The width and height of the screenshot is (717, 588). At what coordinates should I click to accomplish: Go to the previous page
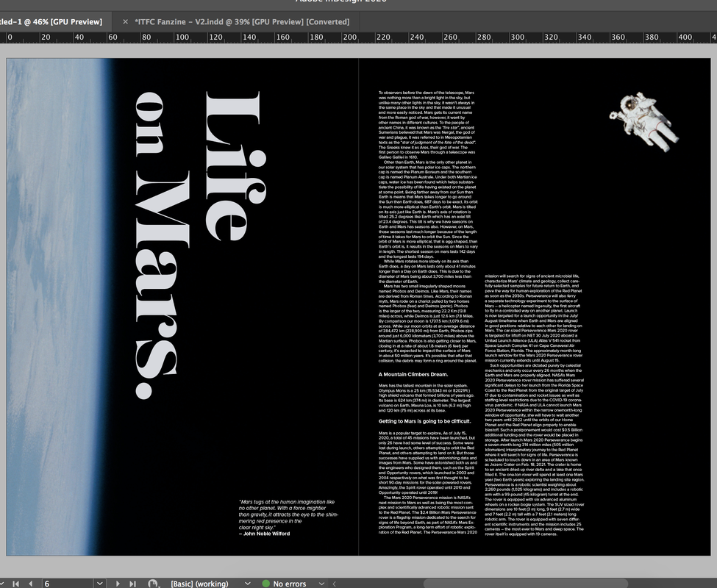point(31,584)
